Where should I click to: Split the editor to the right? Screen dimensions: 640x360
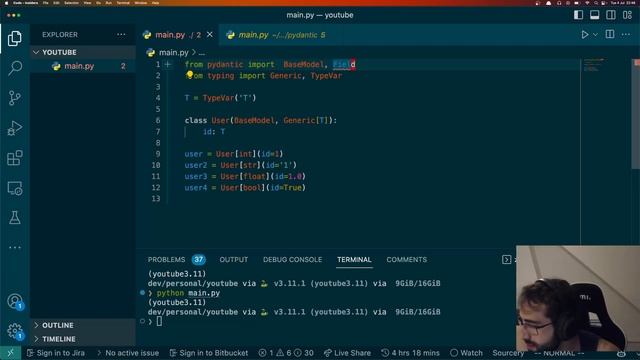tap(610, 35)
